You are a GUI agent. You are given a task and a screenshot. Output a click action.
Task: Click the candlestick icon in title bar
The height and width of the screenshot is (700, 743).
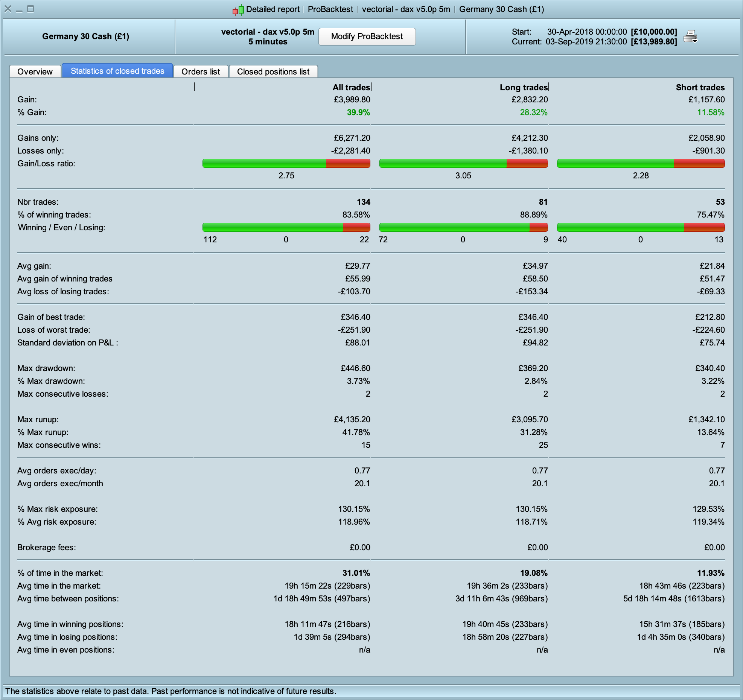(x=238, y=10)
